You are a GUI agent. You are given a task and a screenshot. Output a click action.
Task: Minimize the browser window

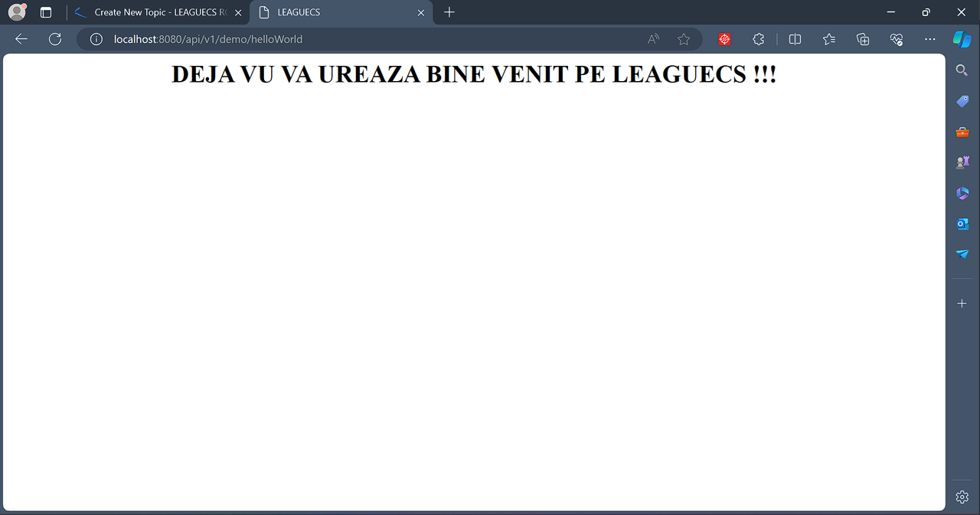point(891,12)
